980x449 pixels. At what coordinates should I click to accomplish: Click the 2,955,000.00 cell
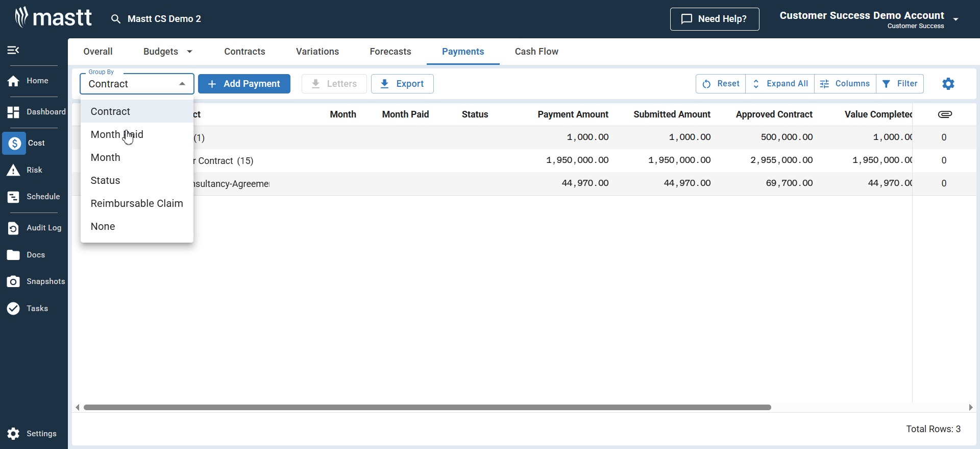[781, 160]
